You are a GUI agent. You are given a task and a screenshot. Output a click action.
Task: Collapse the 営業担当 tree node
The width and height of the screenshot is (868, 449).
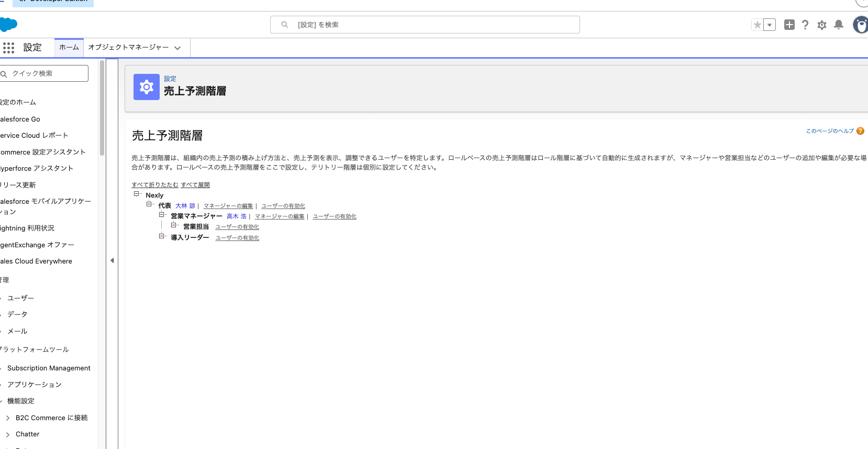174,225
